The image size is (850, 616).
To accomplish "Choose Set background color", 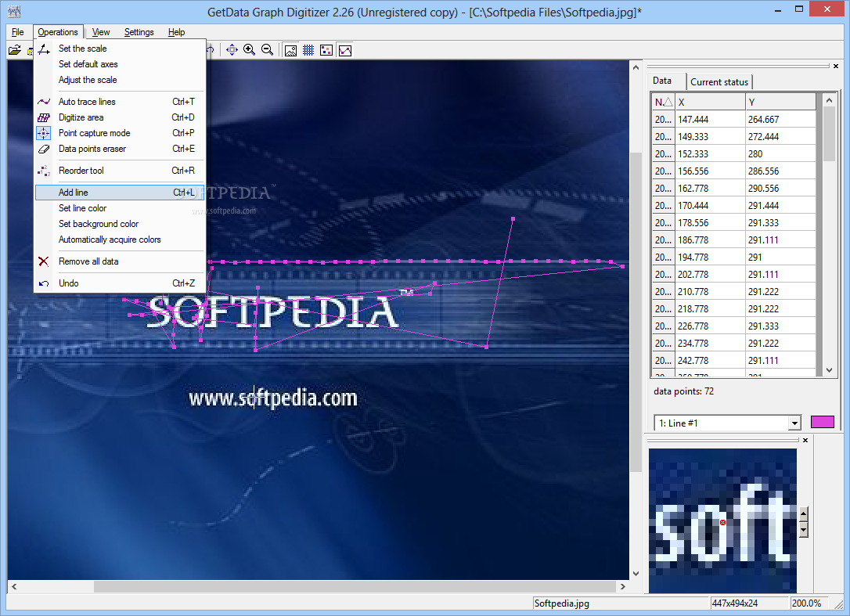I will click(120, 224).
